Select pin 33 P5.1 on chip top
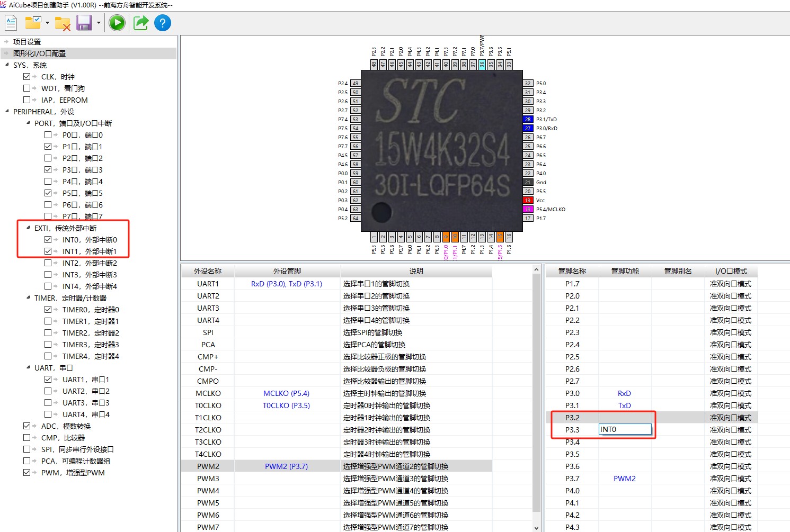 pyautogui.click(x=509, y=64)
